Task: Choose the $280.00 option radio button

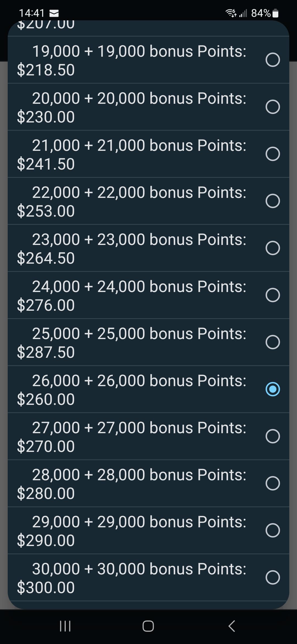Action: coord(273,484)
